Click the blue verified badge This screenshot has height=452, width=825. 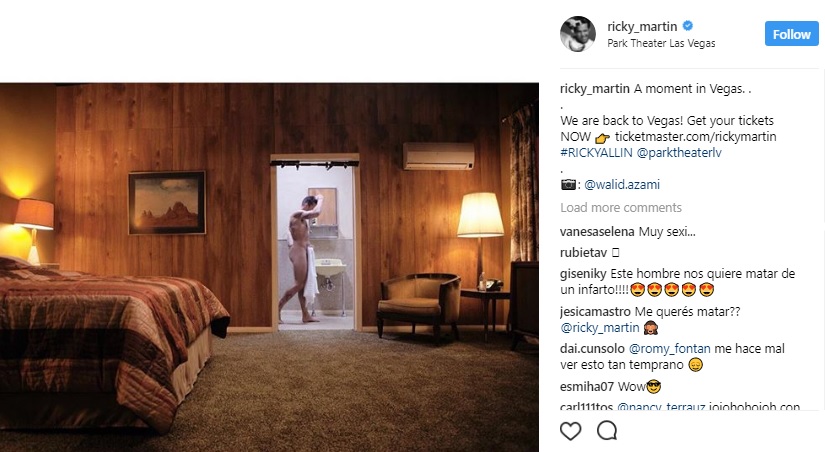688,25
